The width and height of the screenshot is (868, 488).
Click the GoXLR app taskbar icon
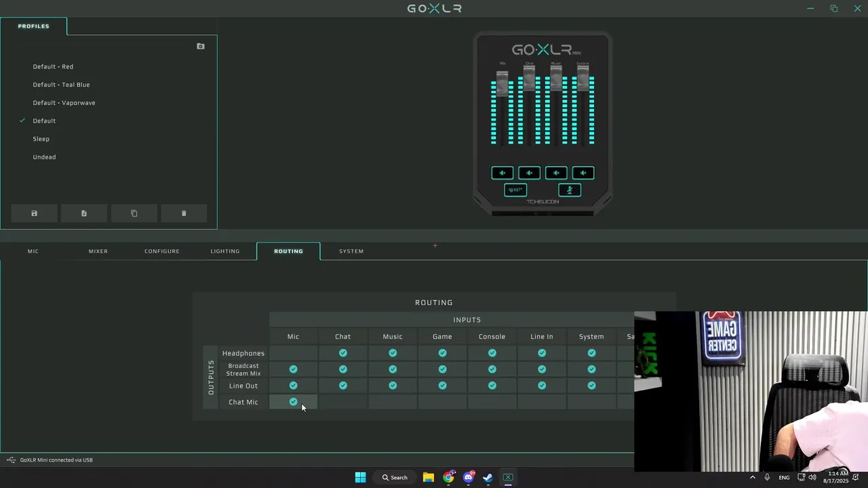pyautogui.click(x=508, y=477)
